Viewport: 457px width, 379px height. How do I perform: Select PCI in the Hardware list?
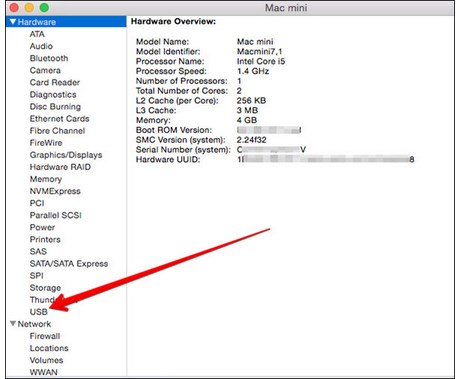(x=37, y=203)
